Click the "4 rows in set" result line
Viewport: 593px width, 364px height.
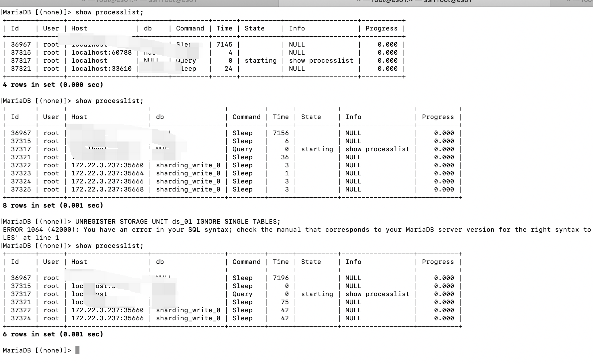click(53, 85)
